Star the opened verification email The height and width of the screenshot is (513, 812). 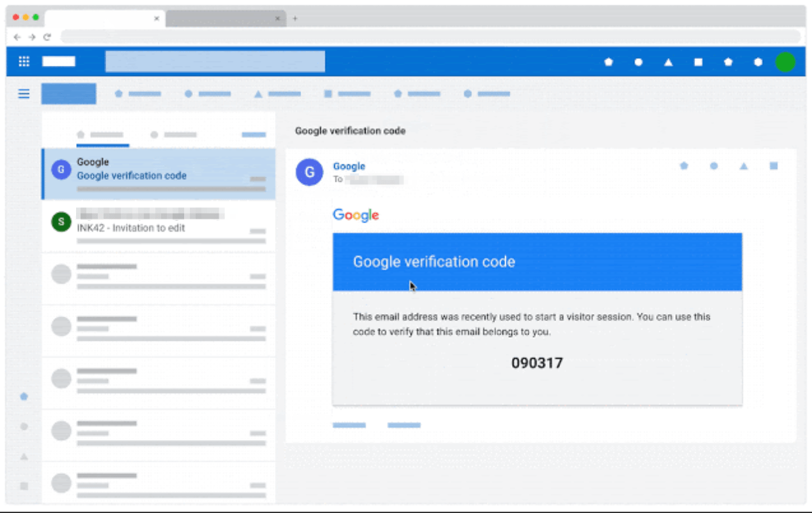tap(683, 166)
